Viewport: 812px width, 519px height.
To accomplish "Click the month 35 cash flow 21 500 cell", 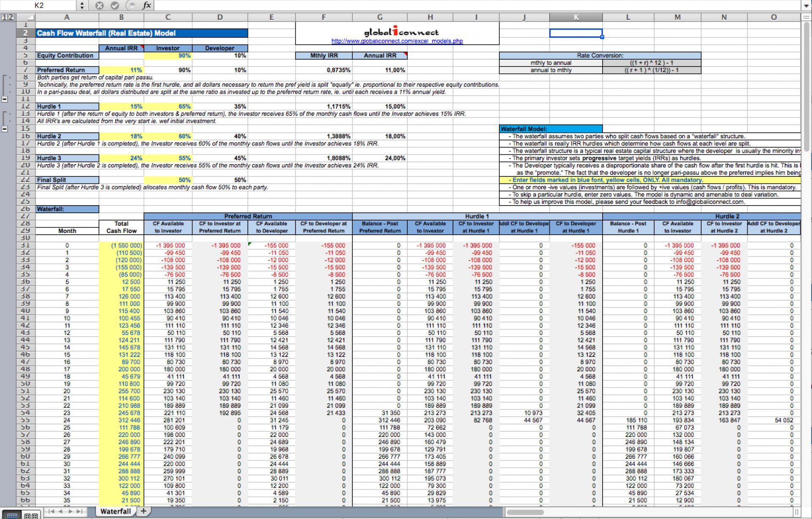I will [x=121, y=500].
